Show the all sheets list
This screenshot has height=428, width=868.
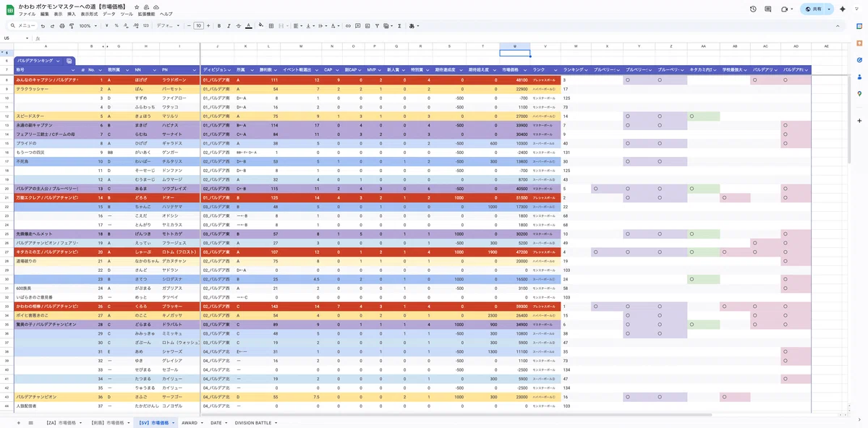coord(31,422)
